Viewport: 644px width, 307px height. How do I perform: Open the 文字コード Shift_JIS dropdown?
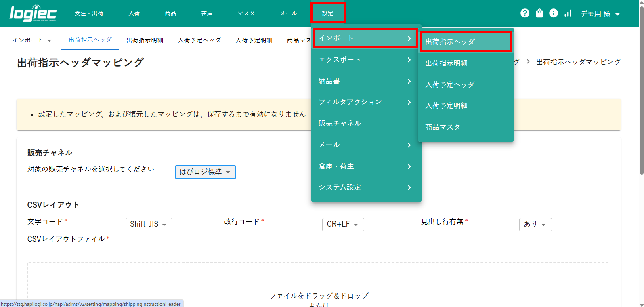[149, 225]
